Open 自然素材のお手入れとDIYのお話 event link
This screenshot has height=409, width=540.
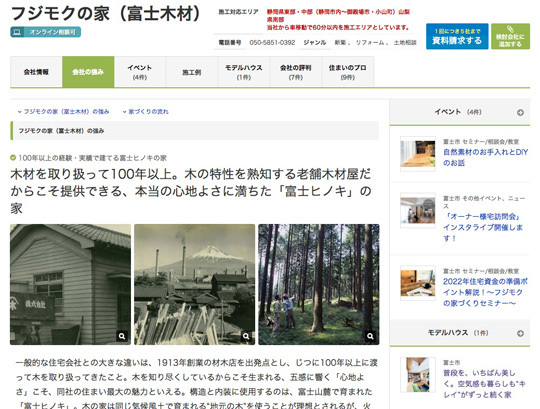click(x=486, y=157)
